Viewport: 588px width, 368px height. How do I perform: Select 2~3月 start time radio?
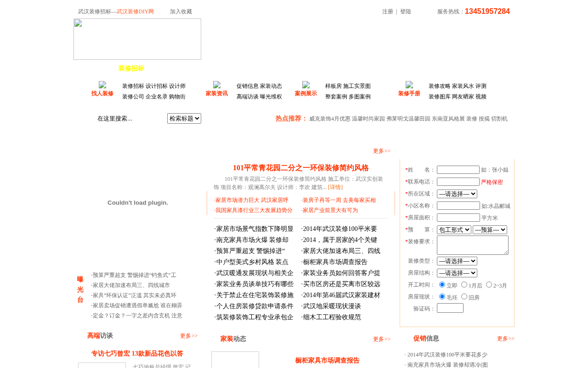click(489, 285)
